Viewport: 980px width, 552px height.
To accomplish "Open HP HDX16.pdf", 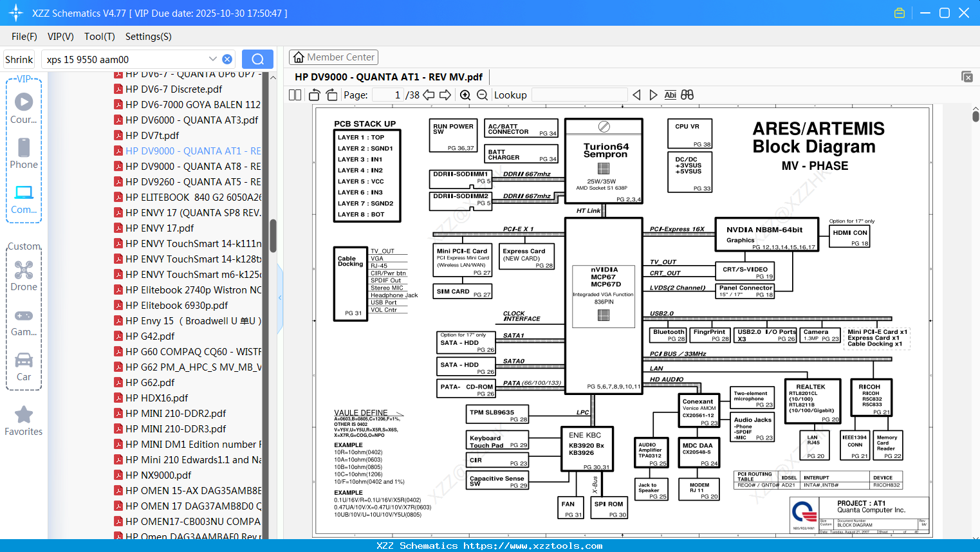I will pos(157,398).
